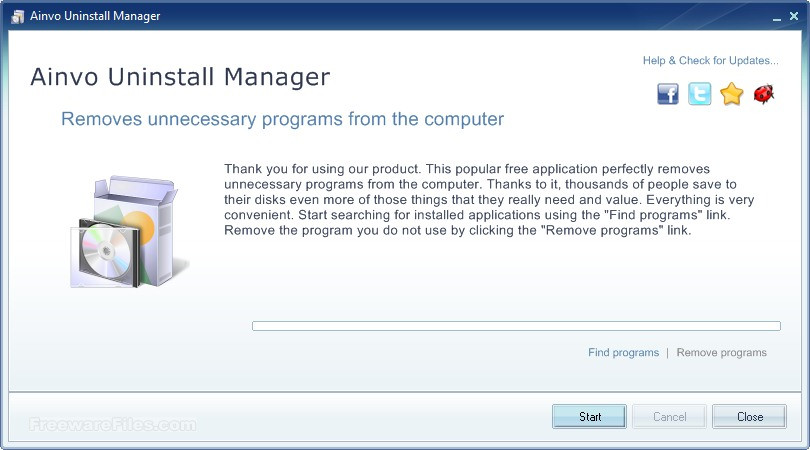Click the red ladybug bug-report icon
Image resolution: width=810 pixels, height=450 pixels.
coord(764,95)
